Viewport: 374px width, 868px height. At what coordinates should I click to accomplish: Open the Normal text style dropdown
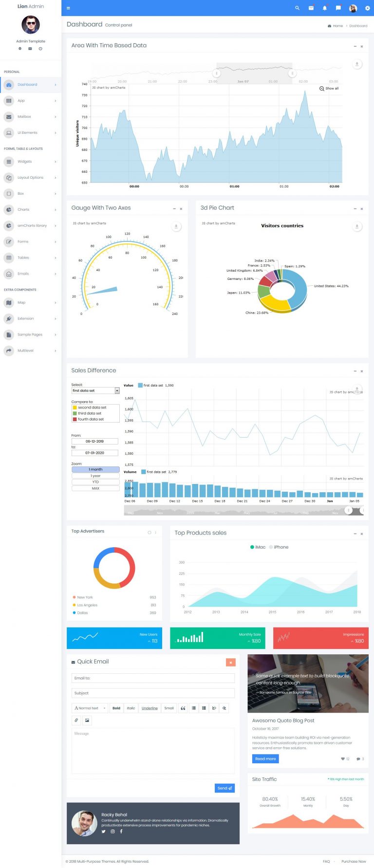coord(90,708)
